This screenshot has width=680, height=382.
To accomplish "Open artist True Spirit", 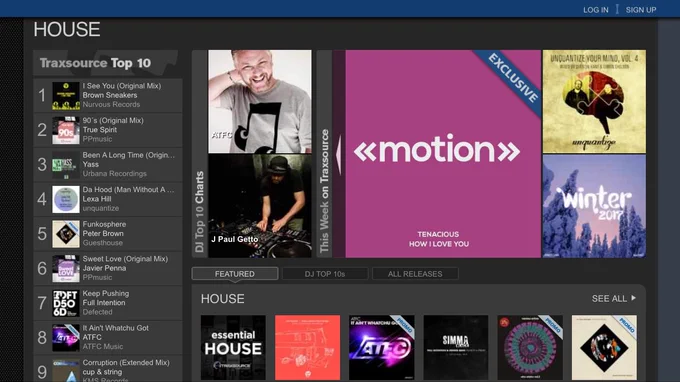I will point(100,130).
